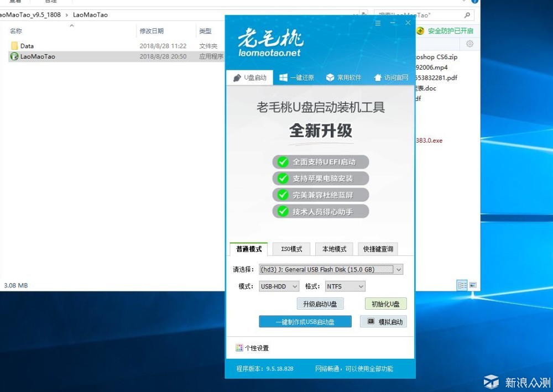Click the 程序版本: 9.5.18.828 text
This screenshot has height=392, width=553.
click(x=265, y=369)
